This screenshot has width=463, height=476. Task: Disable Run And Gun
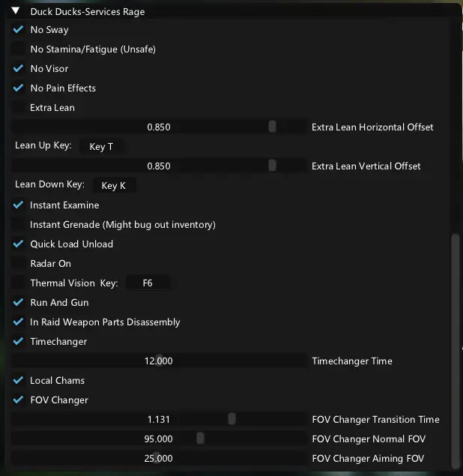coord(19,303)
